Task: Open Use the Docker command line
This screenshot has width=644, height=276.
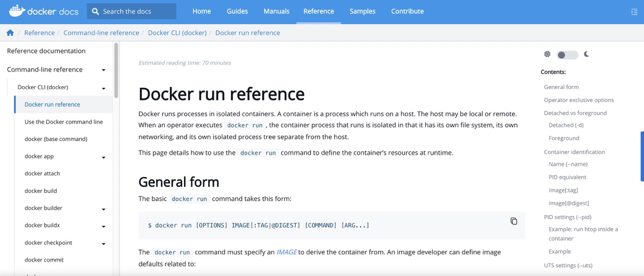Action: (x=64, y=122)
